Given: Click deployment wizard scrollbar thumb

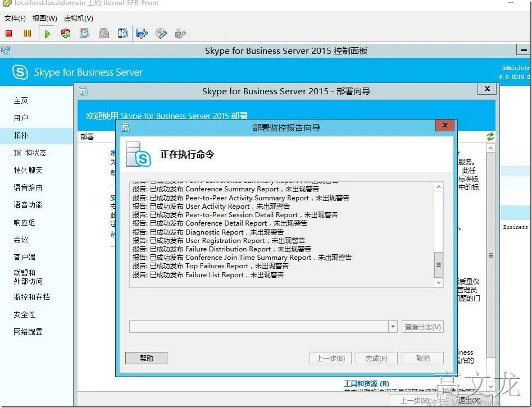Looking at the screenshot, I should [490, 255].
